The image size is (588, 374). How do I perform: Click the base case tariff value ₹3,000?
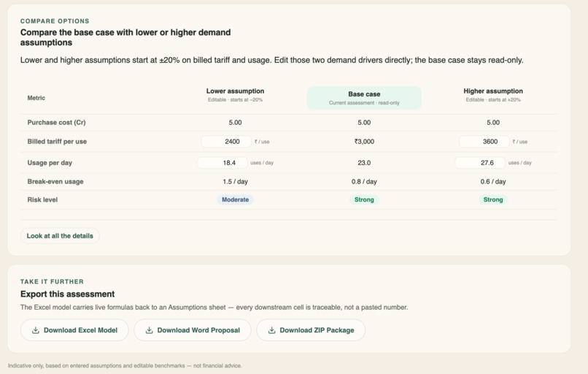(364, 142)
